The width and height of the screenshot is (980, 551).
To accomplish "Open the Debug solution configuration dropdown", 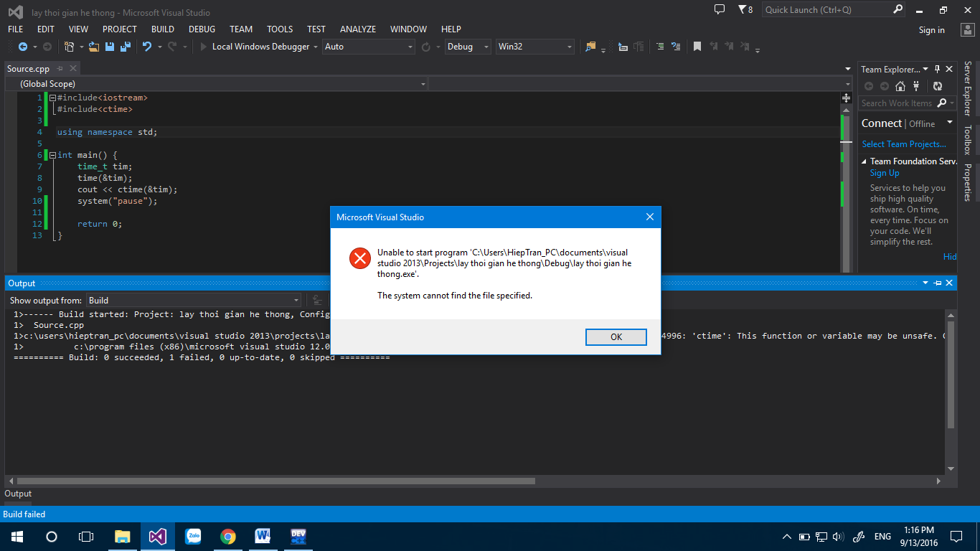I will point(467,47).
